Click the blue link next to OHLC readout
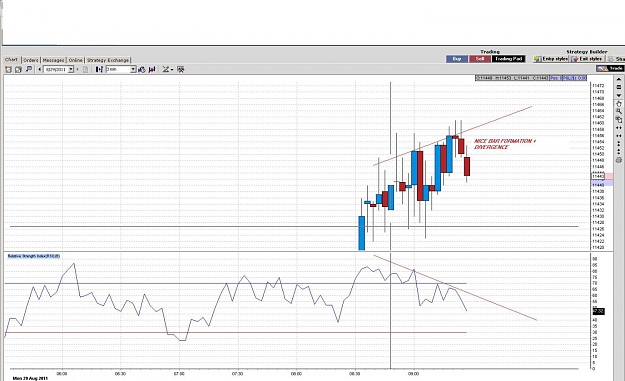 tap(555, 78)
